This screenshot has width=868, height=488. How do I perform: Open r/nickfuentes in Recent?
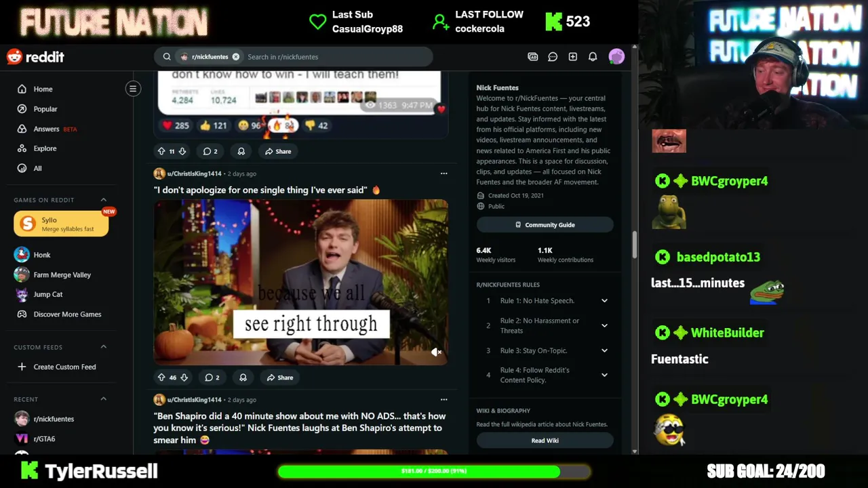[x=54, y=419]
